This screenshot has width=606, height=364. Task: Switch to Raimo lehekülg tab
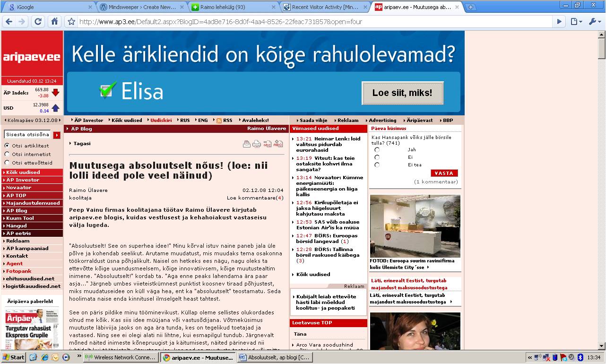tap(232, 7)
